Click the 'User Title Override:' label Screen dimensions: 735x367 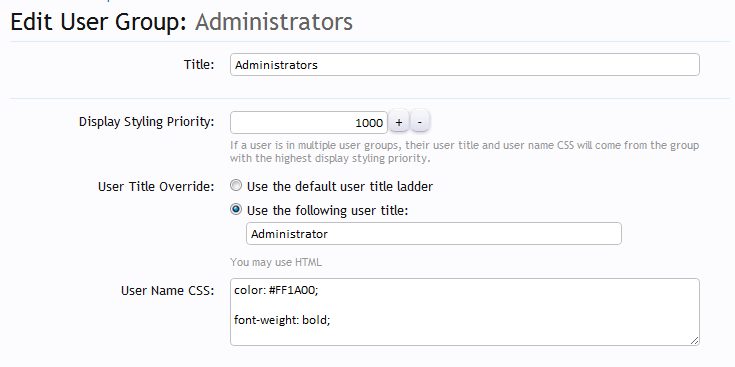click(156, 187)
